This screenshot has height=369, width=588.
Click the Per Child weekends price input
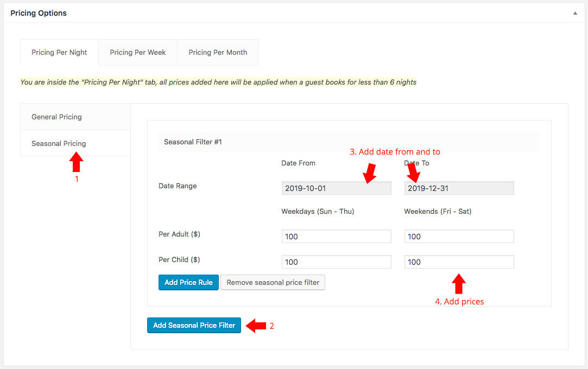click(x=459, y=262)
